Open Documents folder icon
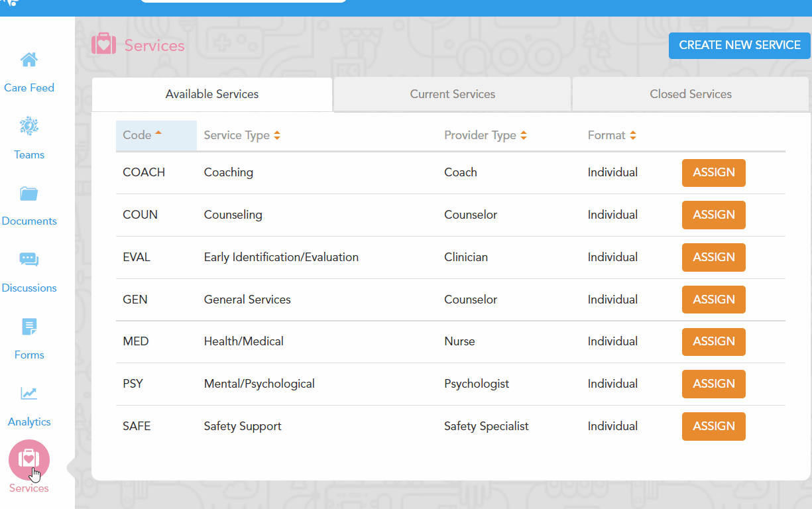This screenshot has width=812, height=509. click(x=29, y=194)
